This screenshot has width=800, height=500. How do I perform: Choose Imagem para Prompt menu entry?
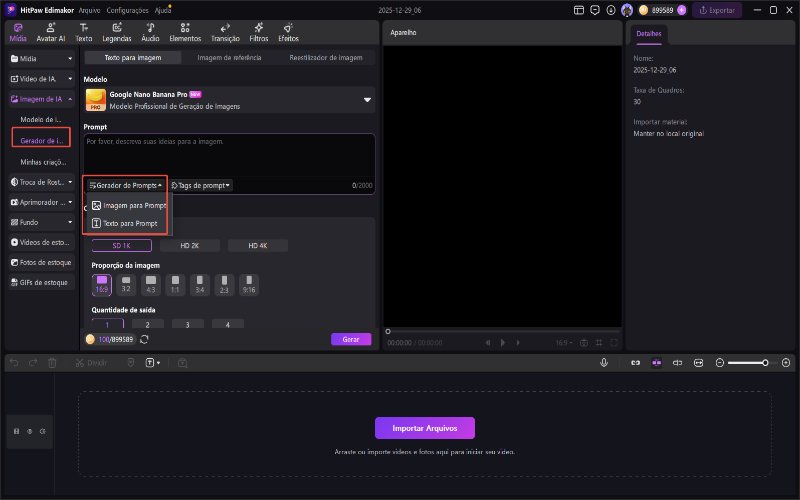pos(129,206)
